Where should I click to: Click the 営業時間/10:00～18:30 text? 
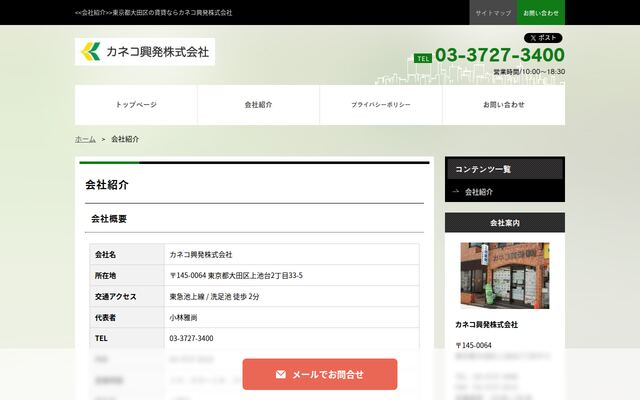pos(529,72)
